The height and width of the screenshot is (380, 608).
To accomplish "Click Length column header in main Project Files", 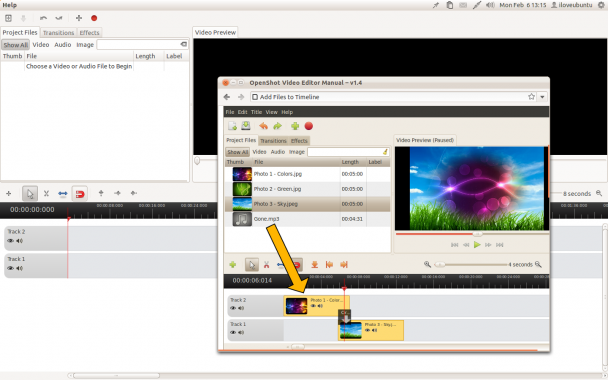I will pyautogui.click(x=149, y=56).
